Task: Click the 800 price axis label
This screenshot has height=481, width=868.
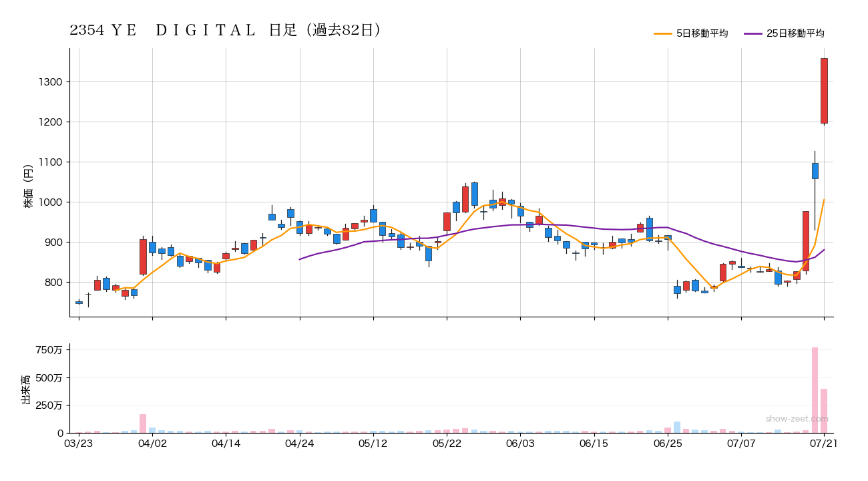Action: click(x=53, y=283)
